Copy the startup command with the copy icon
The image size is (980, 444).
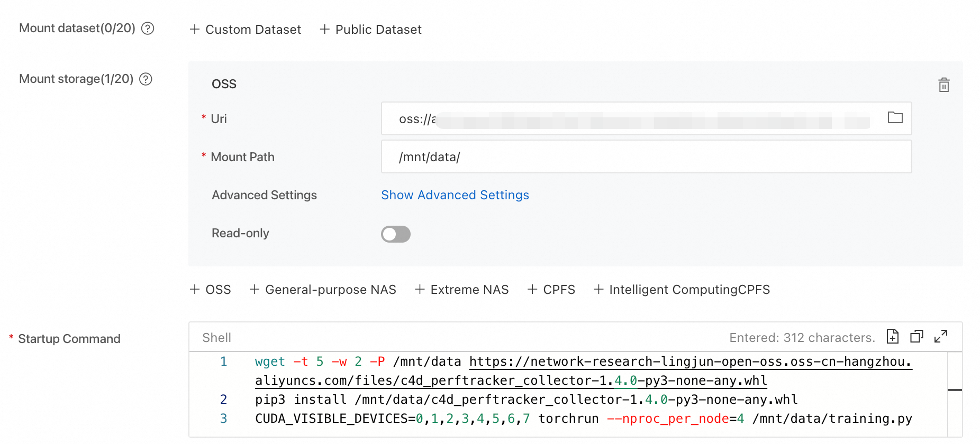917,337
